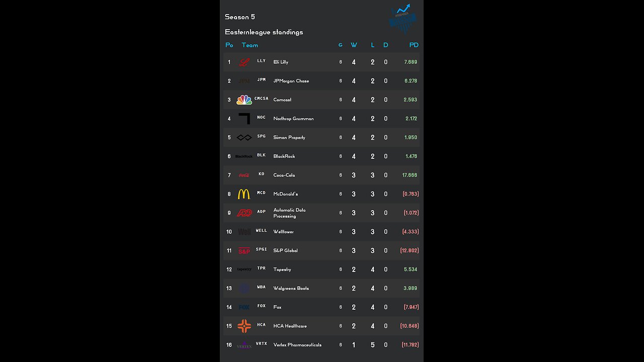The width and height of the screenshot is (644, 362).
Task: Sort by the PD column header
Action: point(414,45)
